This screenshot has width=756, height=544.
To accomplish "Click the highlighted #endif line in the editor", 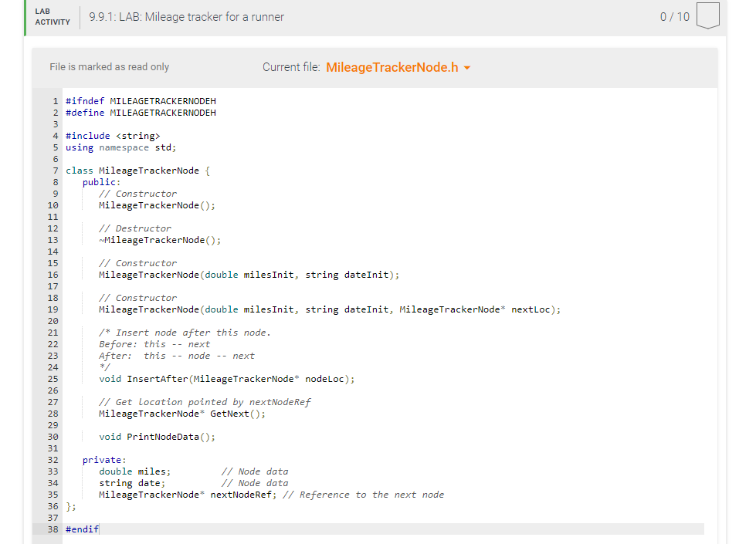I will coord(81,529).
